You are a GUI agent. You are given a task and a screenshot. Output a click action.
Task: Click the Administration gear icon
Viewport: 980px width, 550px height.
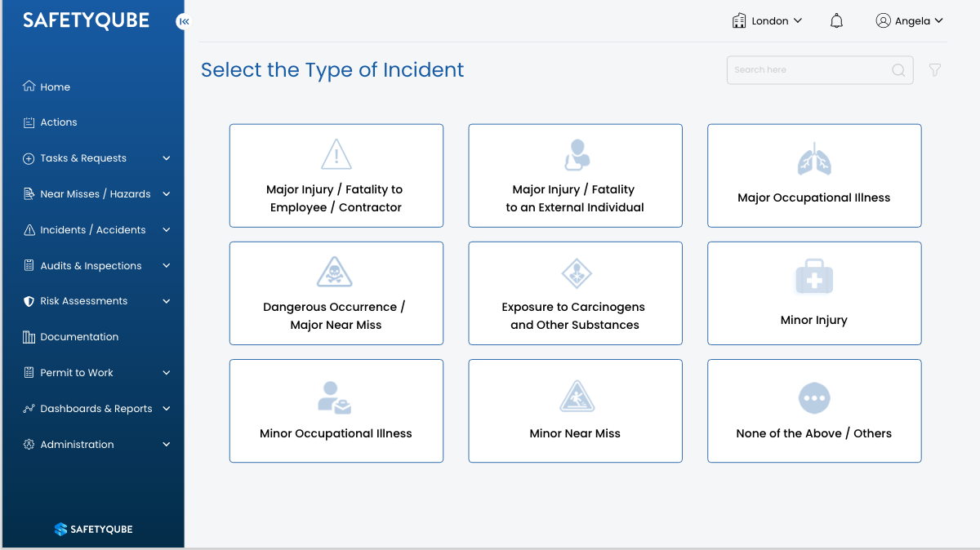(x=29, y=445)
